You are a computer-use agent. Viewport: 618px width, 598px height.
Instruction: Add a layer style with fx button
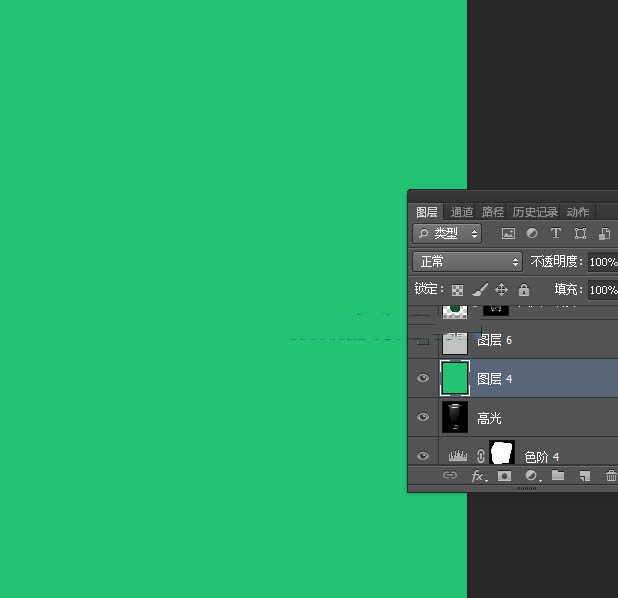click(479, 477)
